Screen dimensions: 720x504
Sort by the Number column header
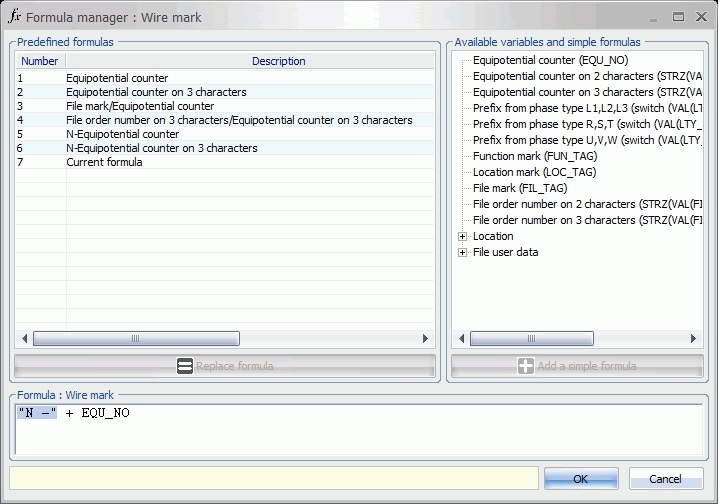coord(40,61)
